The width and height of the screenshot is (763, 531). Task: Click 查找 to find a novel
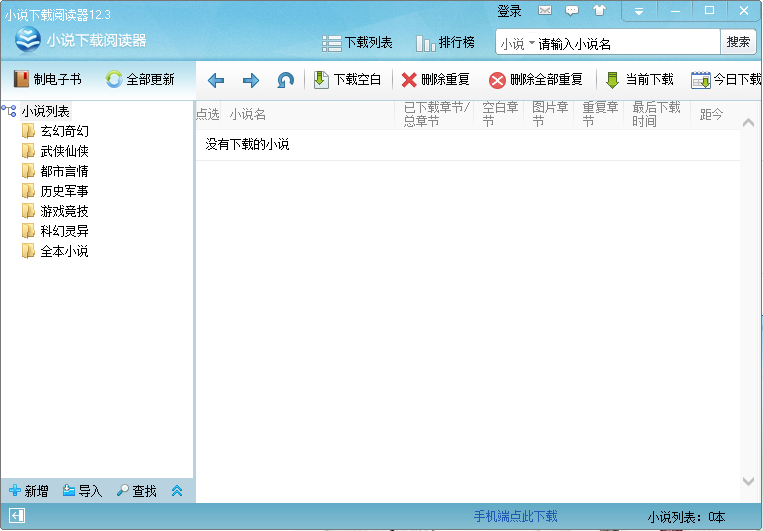click(137, 491)
